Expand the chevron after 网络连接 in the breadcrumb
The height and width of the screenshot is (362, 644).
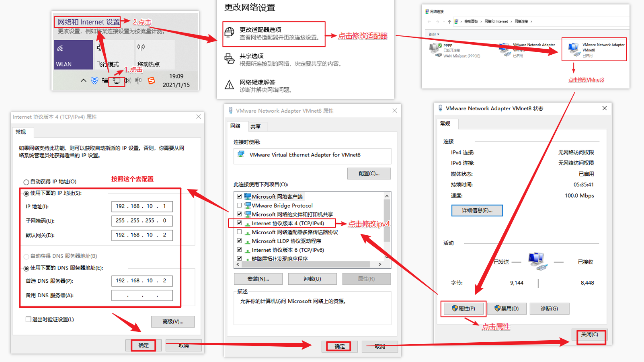coord(531,22)
